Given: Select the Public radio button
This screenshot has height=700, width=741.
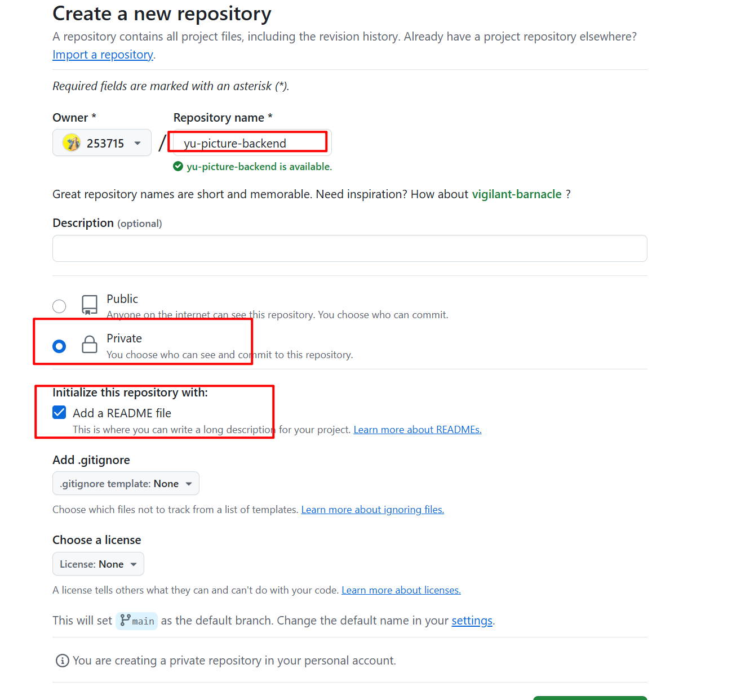Looking at the screenshot, I should pos(59,306).
